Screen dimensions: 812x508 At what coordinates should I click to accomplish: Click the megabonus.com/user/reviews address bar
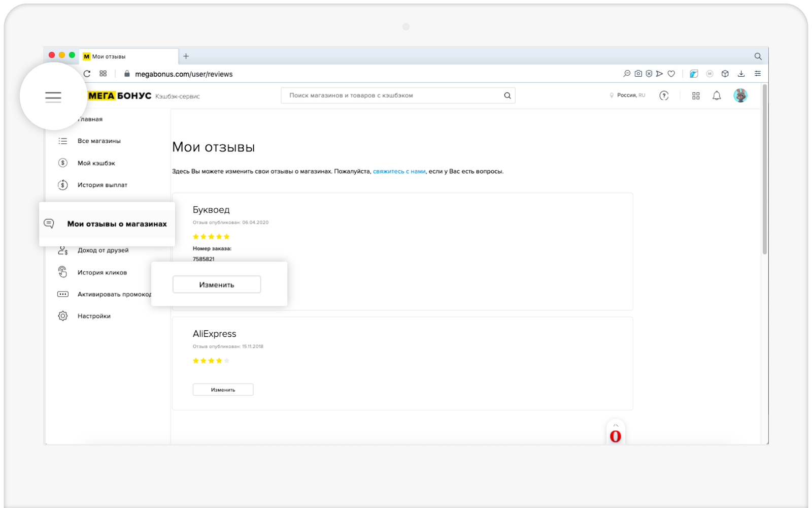tap(184, 74)
